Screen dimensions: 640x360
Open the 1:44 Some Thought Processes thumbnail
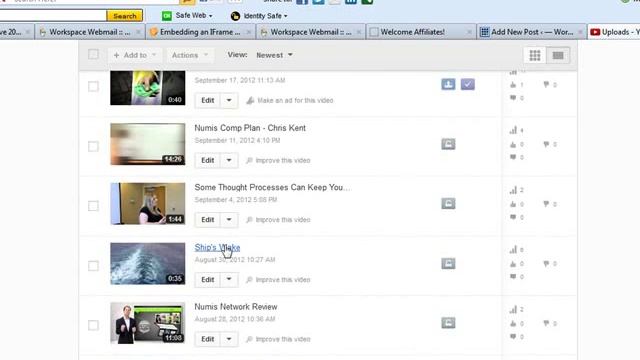tap(148, 204)
